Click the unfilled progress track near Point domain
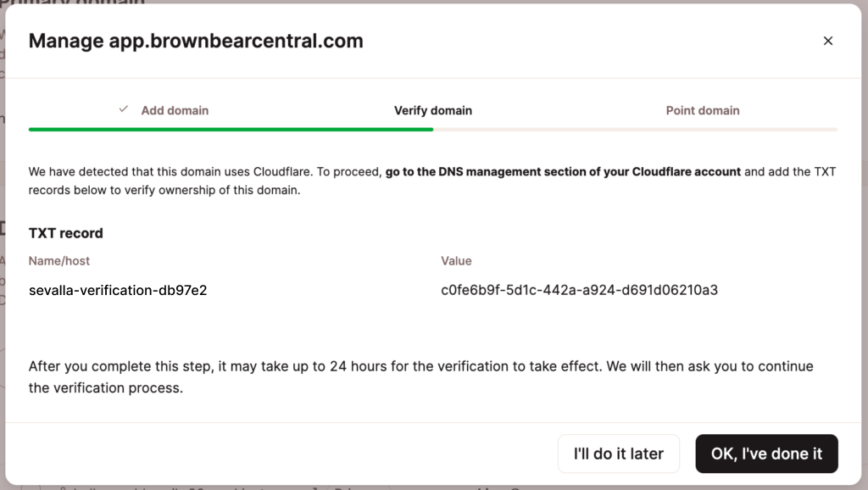Viewport: 868px width, 490px height. click(704, 130)
